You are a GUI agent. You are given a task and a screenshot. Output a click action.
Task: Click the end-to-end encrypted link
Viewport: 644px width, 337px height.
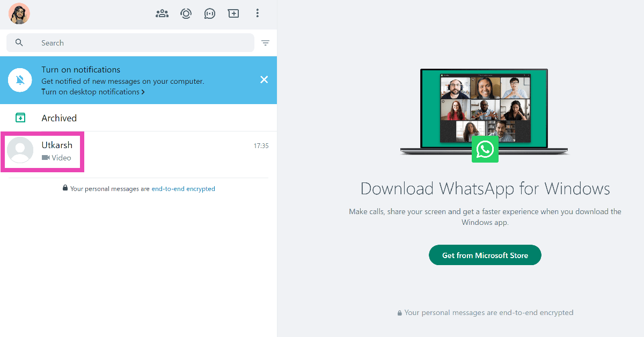[x=183, y=189]
